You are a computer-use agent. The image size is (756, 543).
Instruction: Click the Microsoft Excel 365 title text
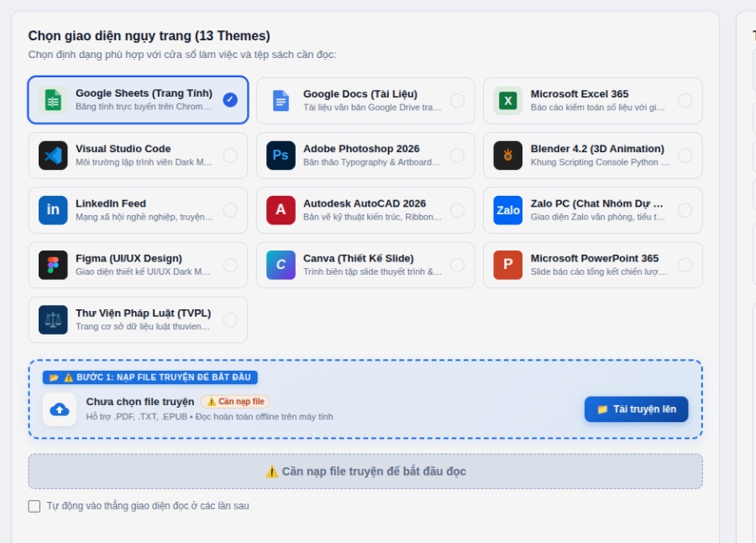[x=580, y=94]
